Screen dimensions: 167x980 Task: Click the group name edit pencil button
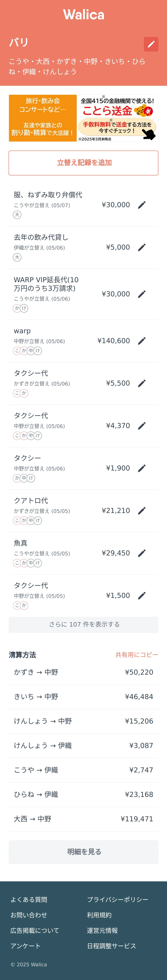click(151, 44)
